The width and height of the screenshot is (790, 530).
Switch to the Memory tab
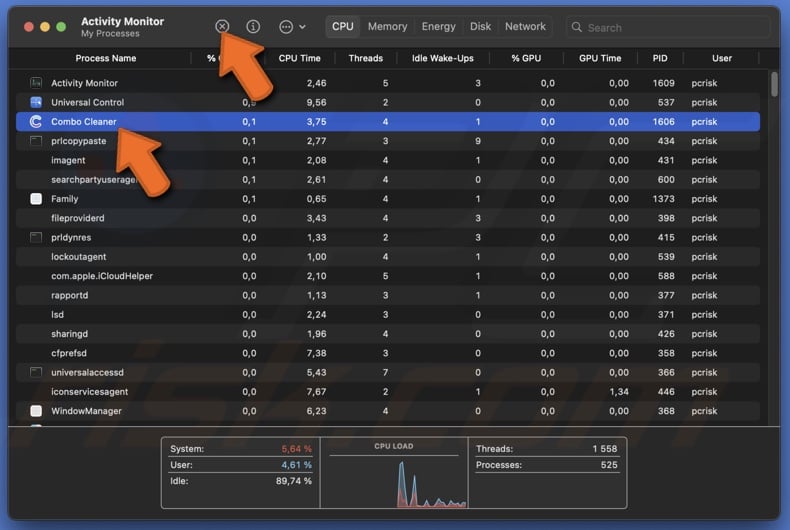click(387, 27)
